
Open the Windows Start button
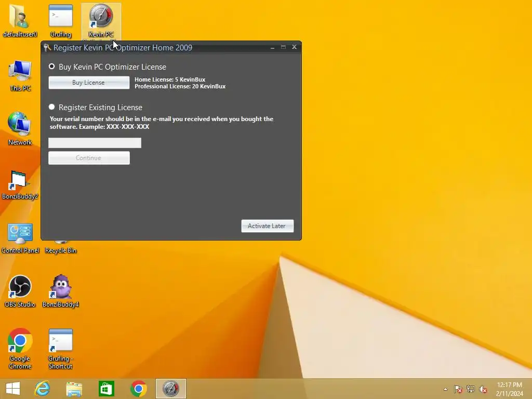pos(13,389)
